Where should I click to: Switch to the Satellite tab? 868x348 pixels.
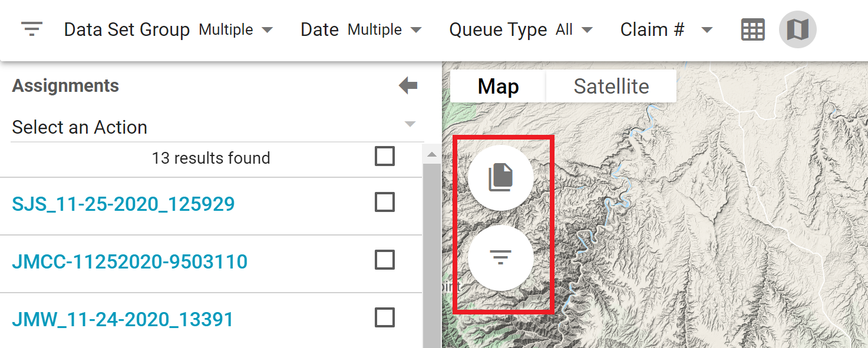coord(610,86)
